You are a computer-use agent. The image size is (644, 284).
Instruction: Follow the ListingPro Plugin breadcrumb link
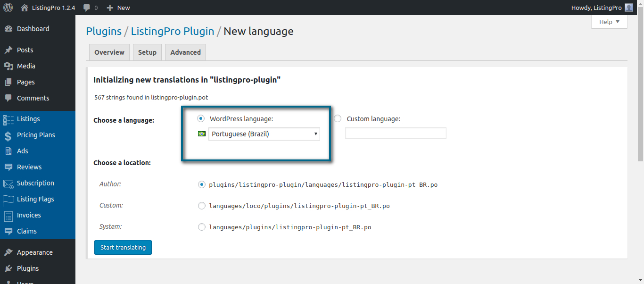coord(173,31)
